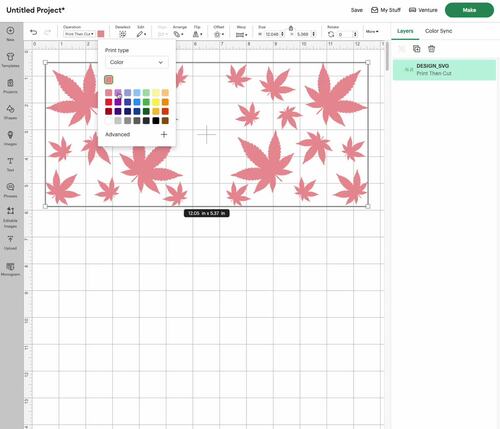500x429 pixels.
Task: Toggle the size lock icon
Action: (x=291, y=28)
